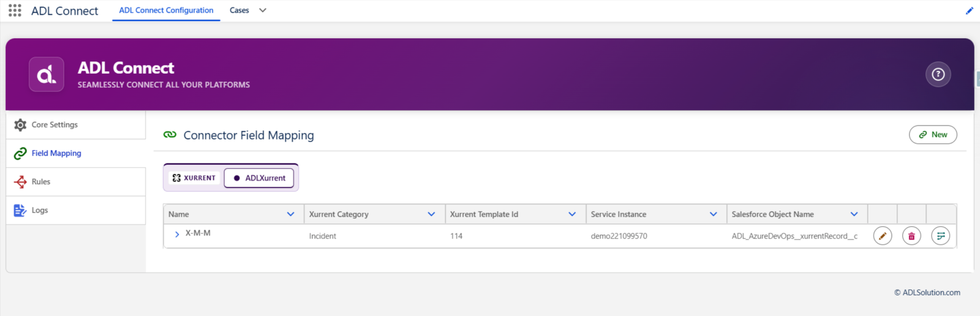Screen dimensions: 980x316
Task: Select the ADLXurrent connector tab
Action: click(x=259, y=178)
